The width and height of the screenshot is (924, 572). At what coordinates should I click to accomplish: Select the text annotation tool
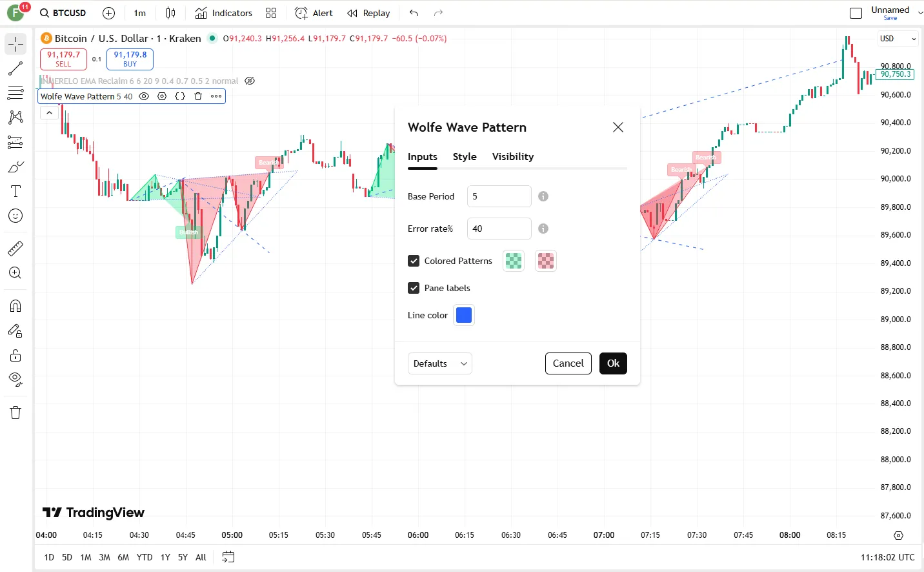click(x=15, y=191)
